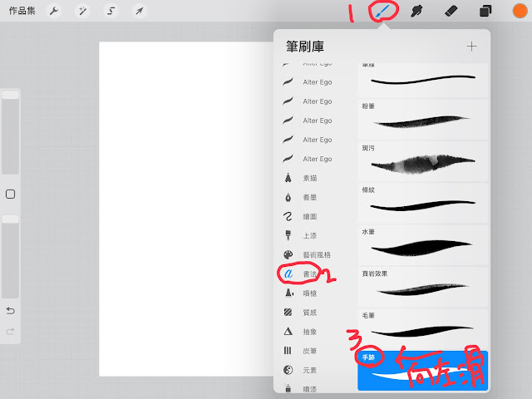Select the Smudge finger tool
Viewport: 532px width, 399px height.
pos(416,11)
